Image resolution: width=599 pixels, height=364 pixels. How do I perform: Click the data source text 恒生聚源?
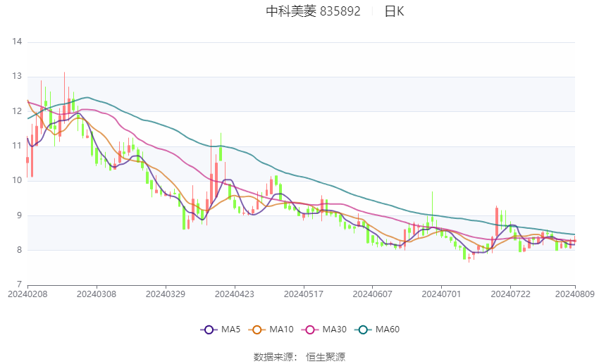point(326,357)
